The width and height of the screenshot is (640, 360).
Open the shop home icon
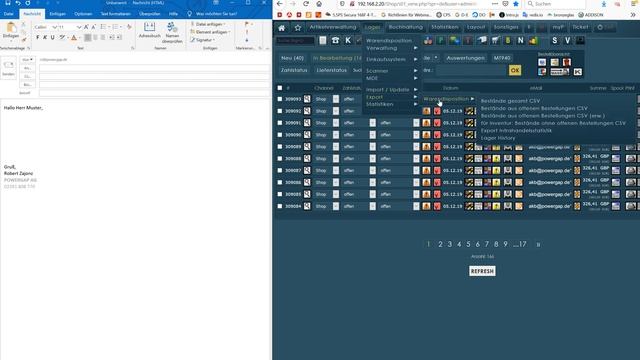(x=282, y=28)
